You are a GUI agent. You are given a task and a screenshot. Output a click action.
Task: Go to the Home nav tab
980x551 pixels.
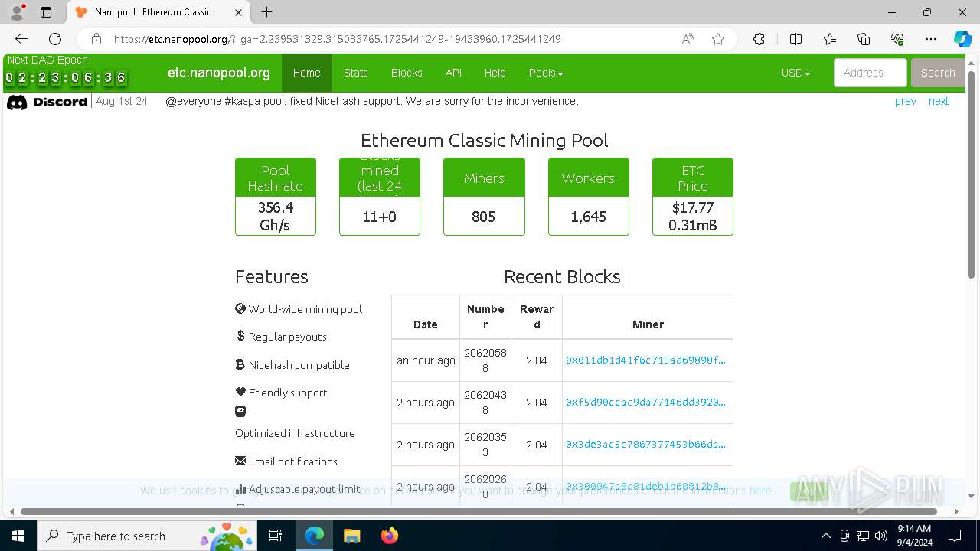(306, 73)
